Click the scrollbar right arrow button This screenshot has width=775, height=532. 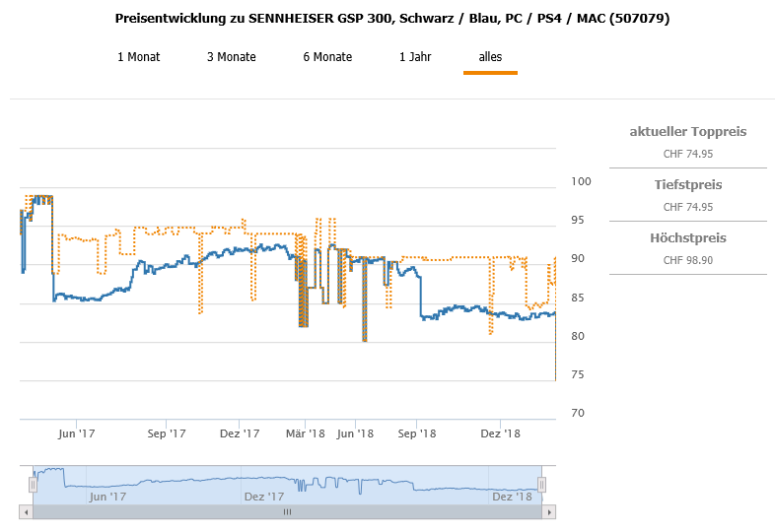point(549,512)
